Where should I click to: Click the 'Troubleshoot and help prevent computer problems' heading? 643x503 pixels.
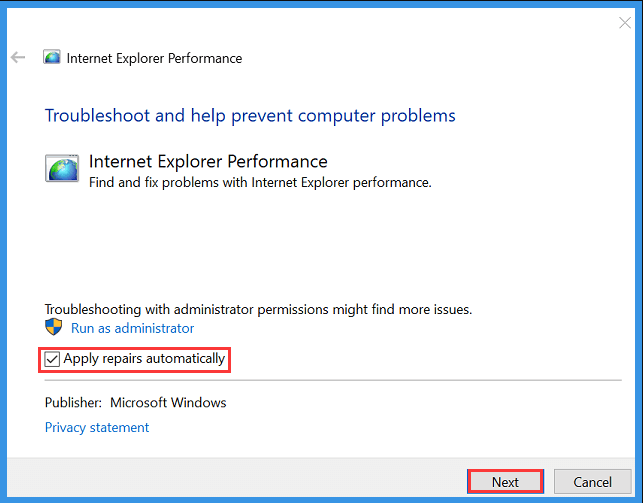(x=250, y=116)
